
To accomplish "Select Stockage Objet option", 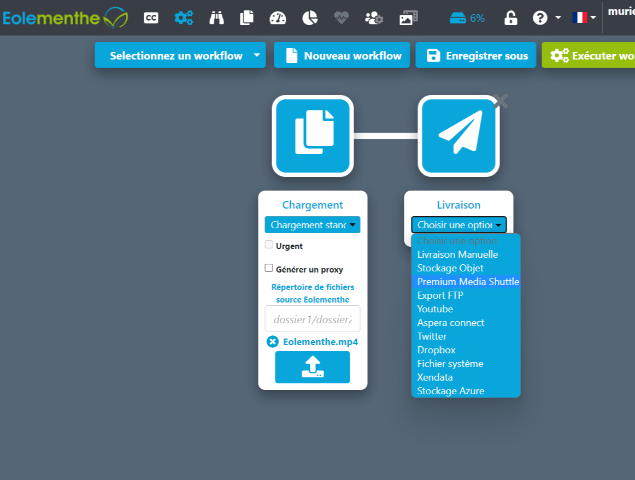I will click(466, 268).
